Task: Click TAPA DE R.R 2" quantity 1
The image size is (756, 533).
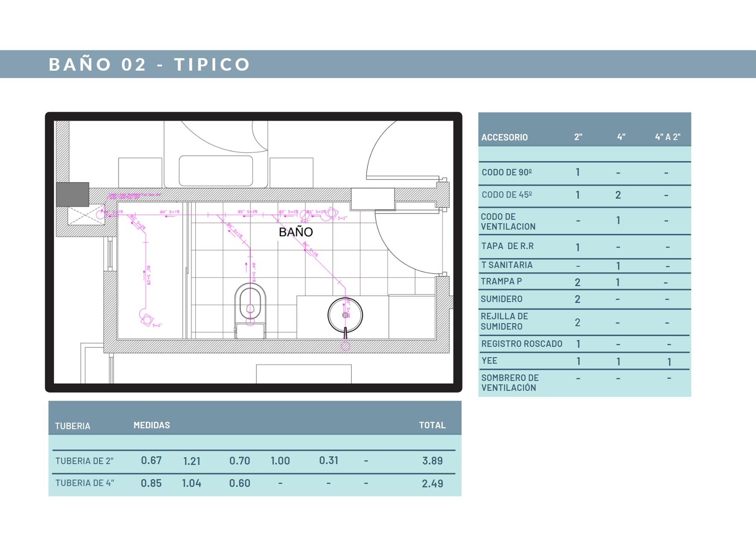Action: click(x=578, y=247)
